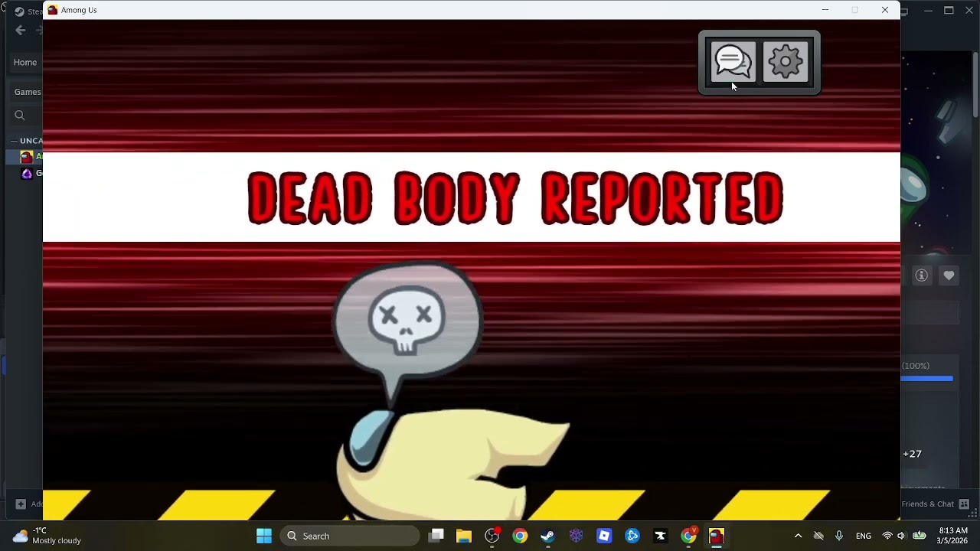Click the Steam Friends grid icon

point(964,504)
